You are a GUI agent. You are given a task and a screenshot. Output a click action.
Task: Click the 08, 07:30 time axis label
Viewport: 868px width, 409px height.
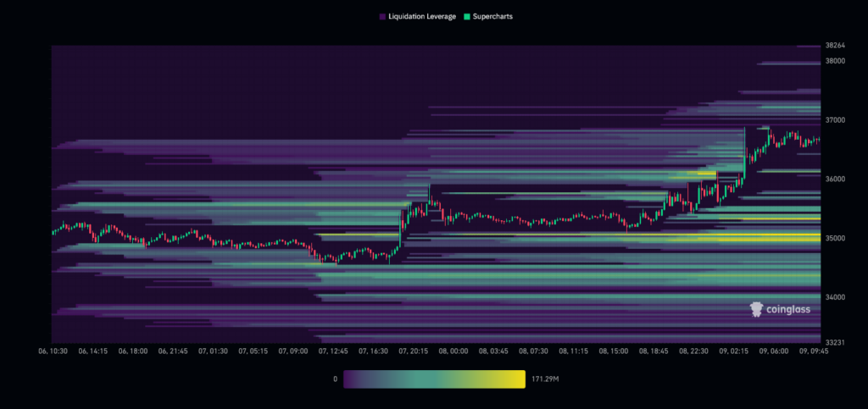point(534,351)
